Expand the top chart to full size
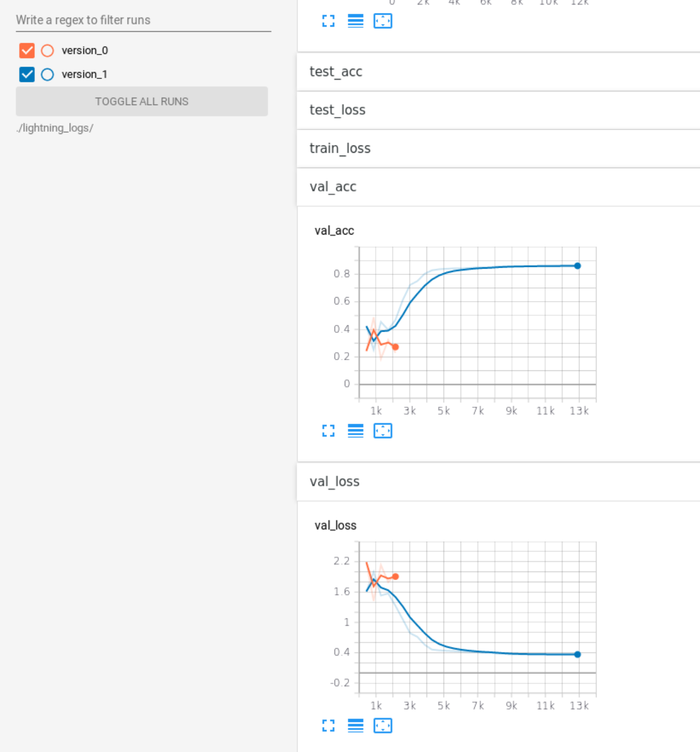The height and width of the screenshot is (752, 700). point(328,21)
